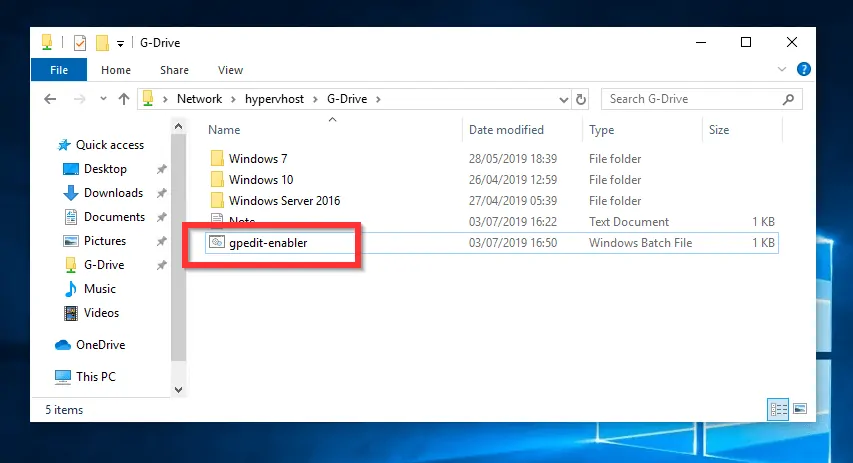Click the Back navigation arrow
This screenshot has height=463, width=853.
50,99
